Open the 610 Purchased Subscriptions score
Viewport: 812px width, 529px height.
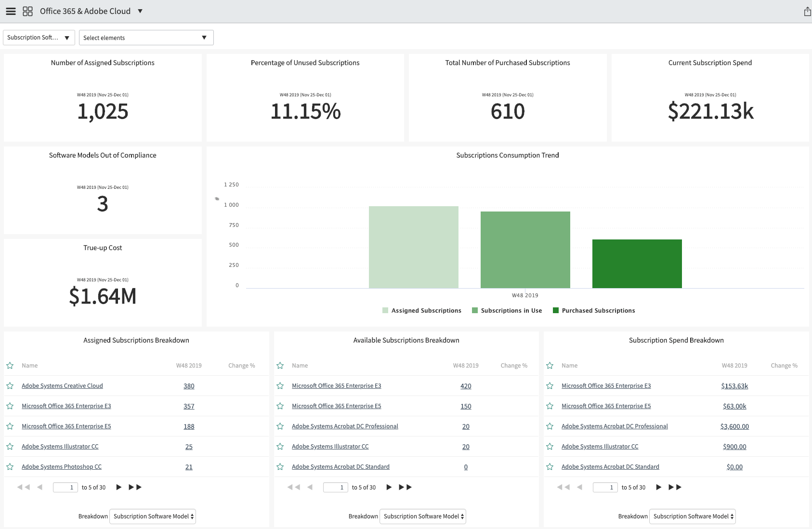click(508, 111)
